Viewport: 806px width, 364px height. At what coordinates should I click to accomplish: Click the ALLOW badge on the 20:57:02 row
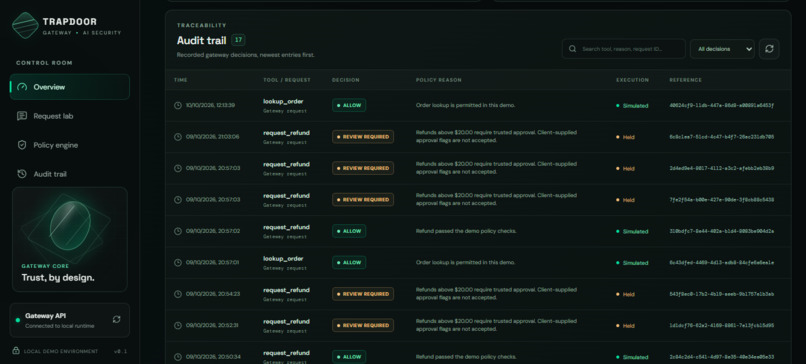(x=349, y=231)
